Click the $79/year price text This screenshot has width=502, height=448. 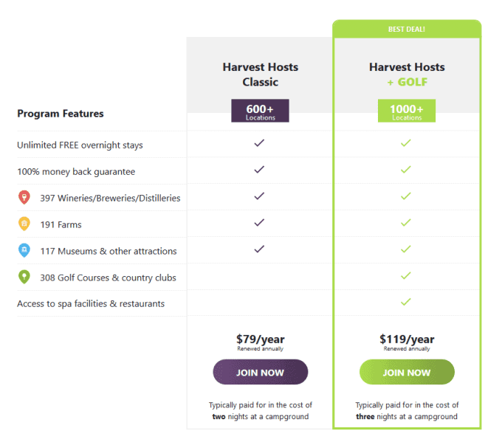[x=261, y=339]
